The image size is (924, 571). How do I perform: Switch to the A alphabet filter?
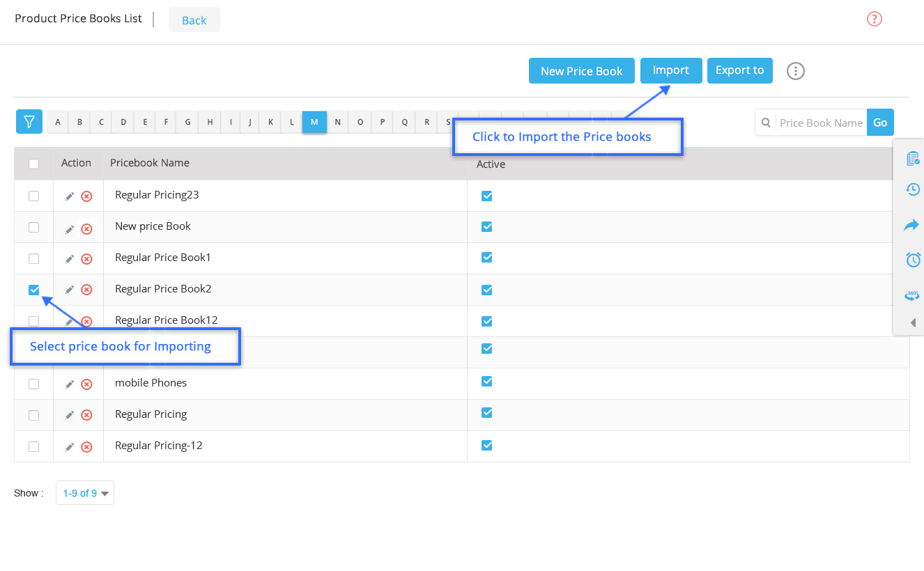[x=57, y=121]
